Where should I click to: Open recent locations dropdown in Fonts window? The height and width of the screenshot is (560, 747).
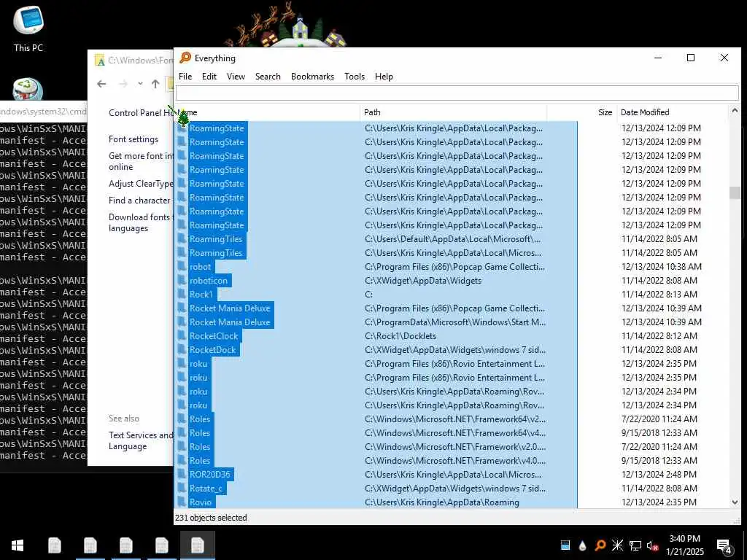140,84
